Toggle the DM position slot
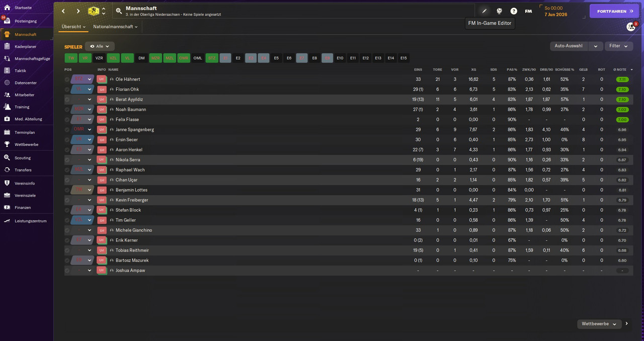Viewport: 644px width, 341px height. (141, 58)
